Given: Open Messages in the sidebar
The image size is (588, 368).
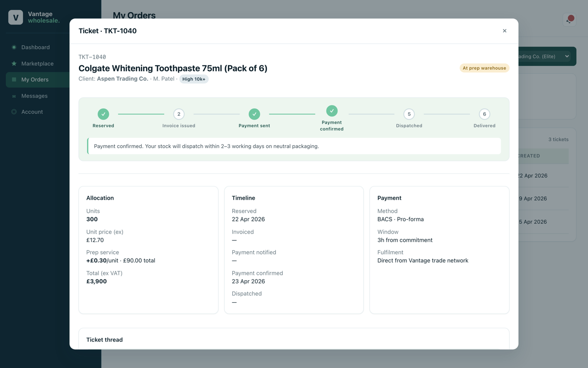Looking at the screenshot, I should (34, 96).
